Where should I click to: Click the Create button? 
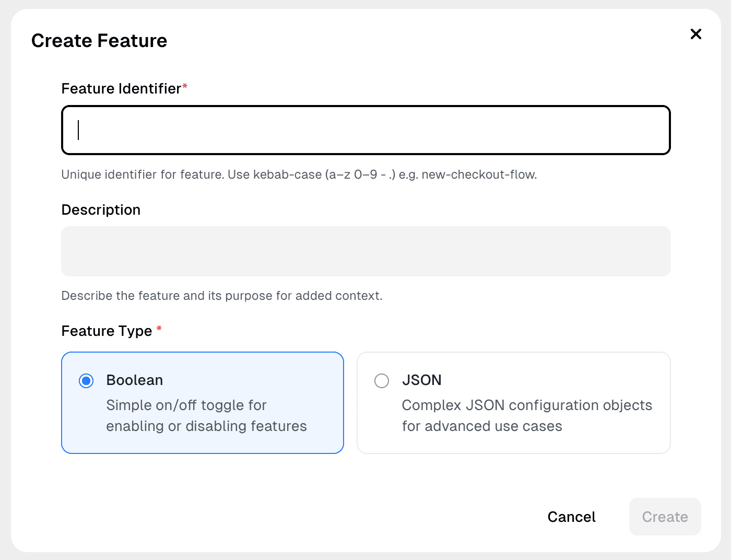[x=665, y=517]
